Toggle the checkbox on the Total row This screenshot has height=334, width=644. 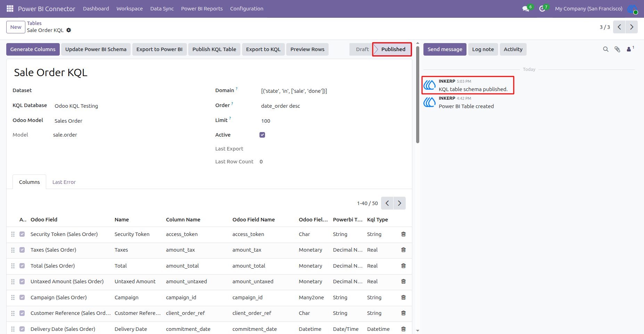pos(22,266)
